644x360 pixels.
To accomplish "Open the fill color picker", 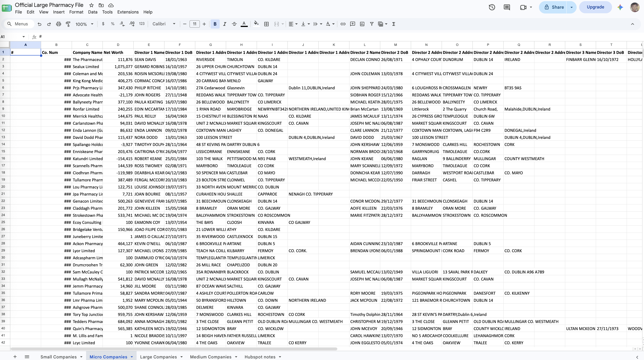I will pos(256,24).
